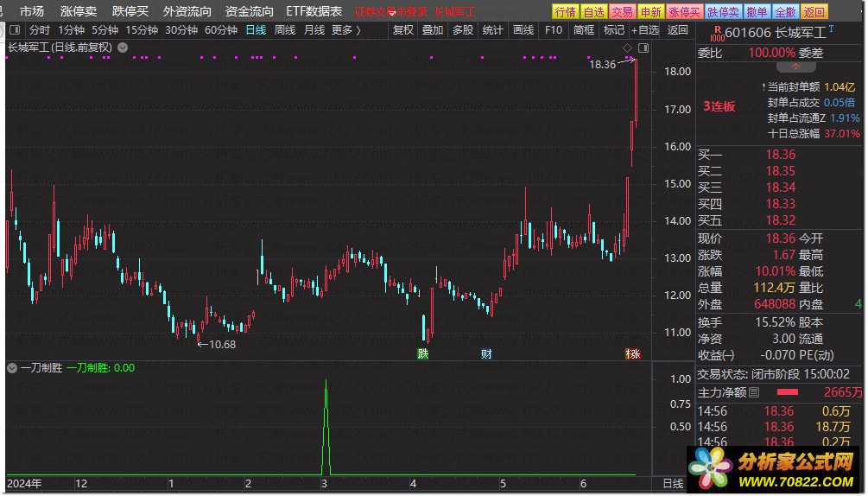868x496 pixels.
Task: Click the R 1000 badge beside the stock code
Action: 718,34
